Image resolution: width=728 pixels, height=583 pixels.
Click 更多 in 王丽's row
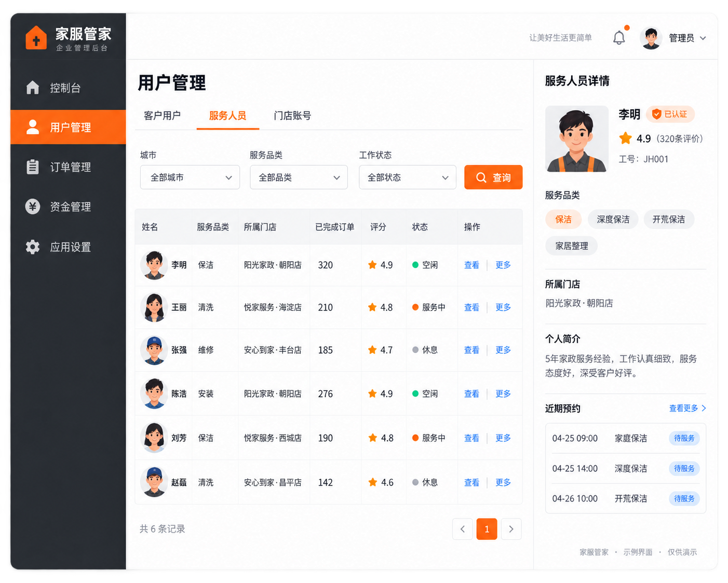503,307
